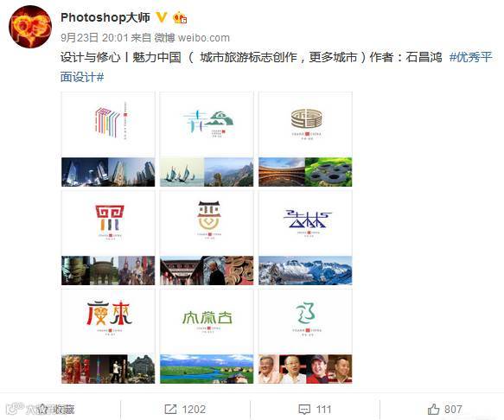Open the #优秀平面设计# hashtag link
Viewport: 504px width, 420px height.
coord(277,67)
